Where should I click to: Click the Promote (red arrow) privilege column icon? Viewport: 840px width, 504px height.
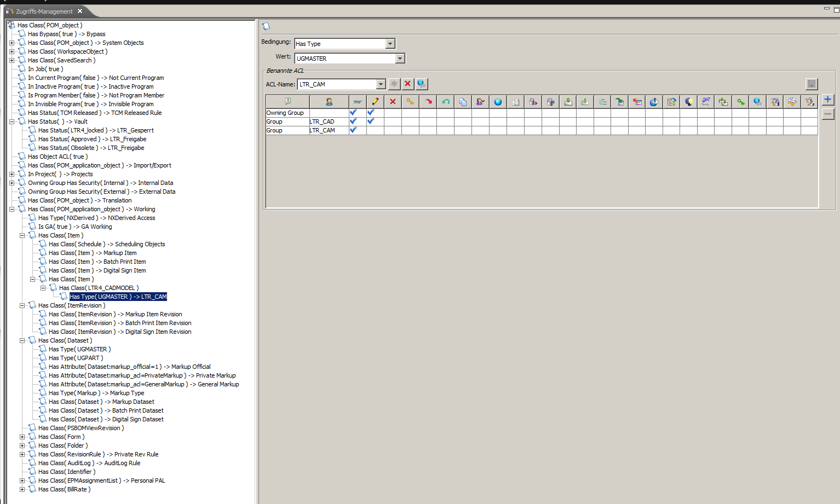point(428,102)
